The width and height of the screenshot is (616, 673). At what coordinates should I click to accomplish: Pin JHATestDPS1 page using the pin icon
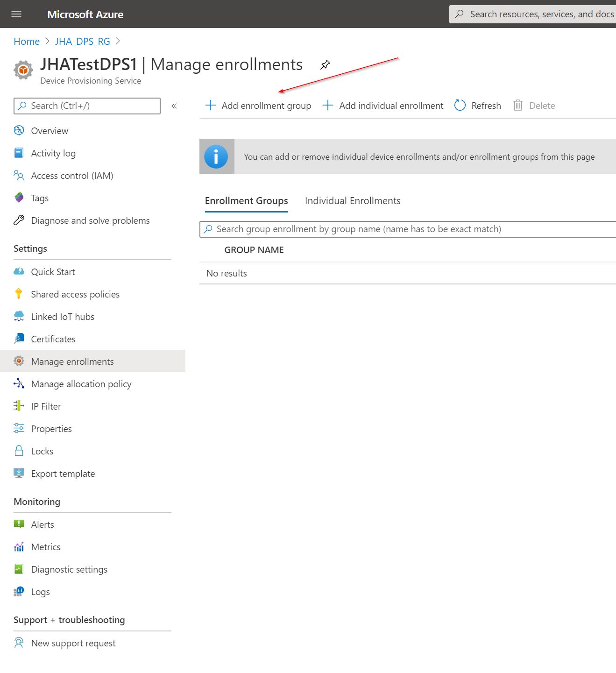click(325, 65)
